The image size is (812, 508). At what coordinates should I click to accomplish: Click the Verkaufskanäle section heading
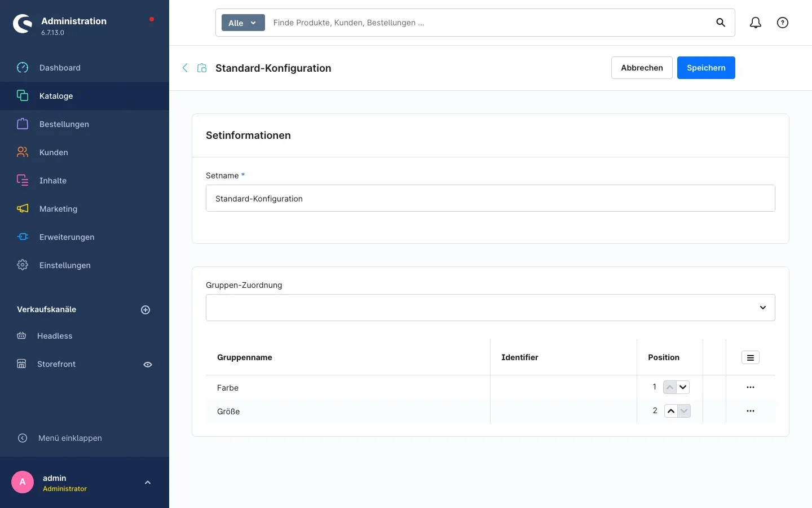[x=46, y=309]
